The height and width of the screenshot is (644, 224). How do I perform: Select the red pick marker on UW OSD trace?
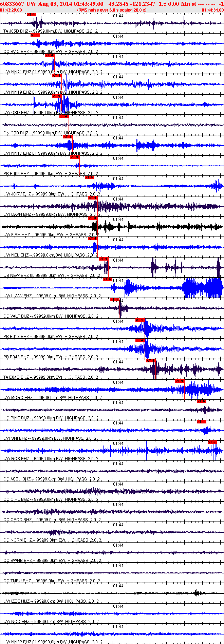point(57,96)
